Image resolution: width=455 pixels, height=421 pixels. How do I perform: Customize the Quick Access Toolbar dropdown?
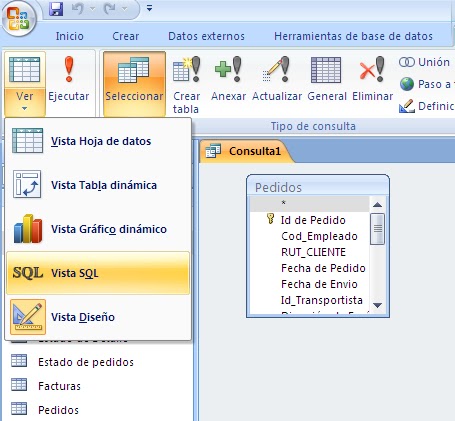[x=150, y=8]
